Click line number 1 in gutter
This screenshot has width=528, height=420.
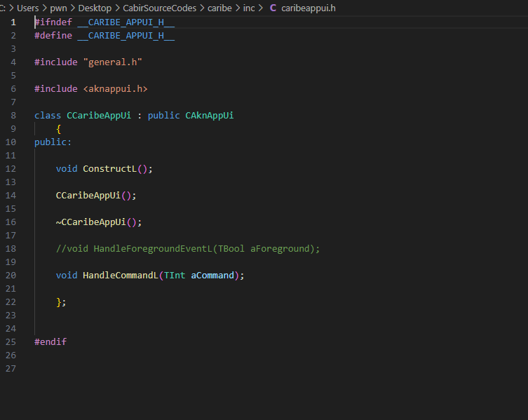13,22
